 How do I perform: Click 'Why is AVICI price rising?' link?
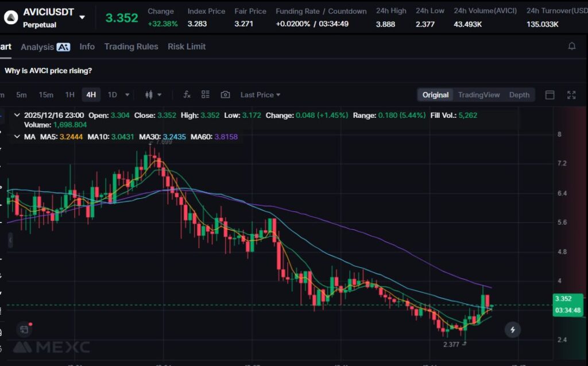(x=48, y=71)
